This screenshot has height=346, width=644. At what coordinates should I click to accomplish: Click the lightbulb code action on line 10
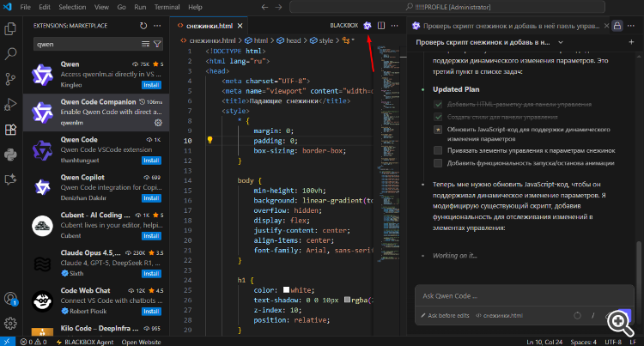pyautogui.click(x=210, y=140)
